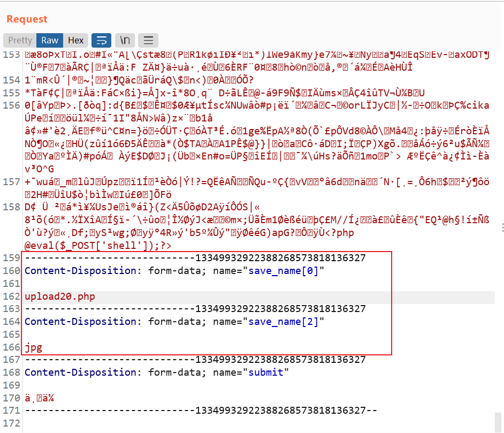The height and width of the screenshot is (433, 504).
Task: Switch to the Pretty view tab
Action: pos(20,41)
